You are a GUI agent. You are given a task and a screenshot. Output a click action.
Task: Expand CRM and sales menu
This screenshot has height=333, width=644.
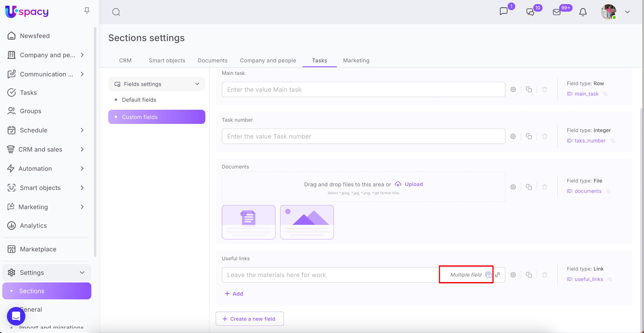82,149
